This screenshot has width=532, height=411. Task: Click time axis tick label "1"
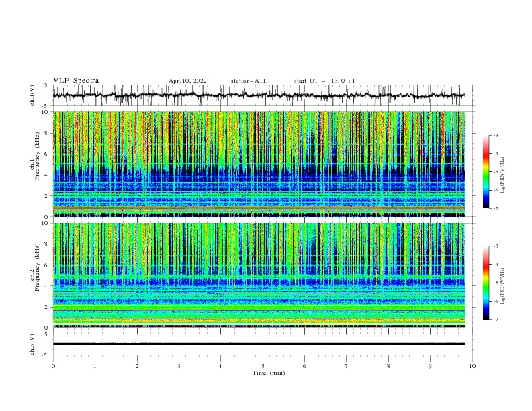[95, 366]
